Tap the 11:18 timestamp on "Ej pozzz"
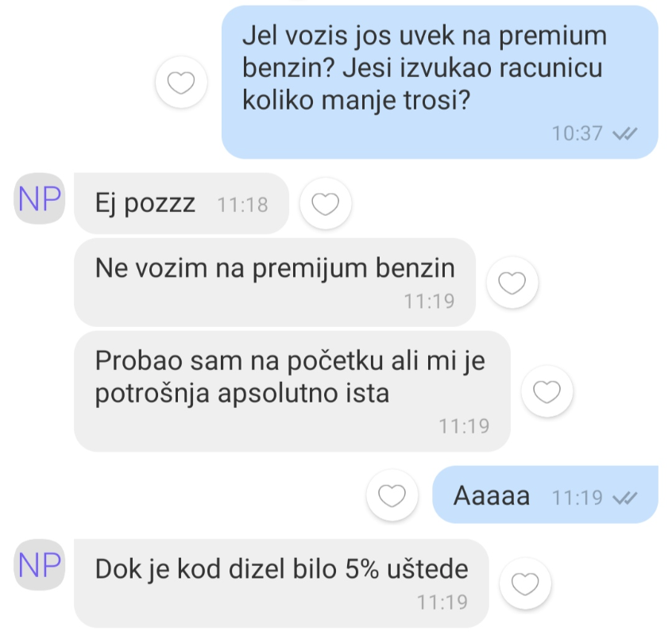672x635 pixels. pyautogui.click(x=242, y=205)
